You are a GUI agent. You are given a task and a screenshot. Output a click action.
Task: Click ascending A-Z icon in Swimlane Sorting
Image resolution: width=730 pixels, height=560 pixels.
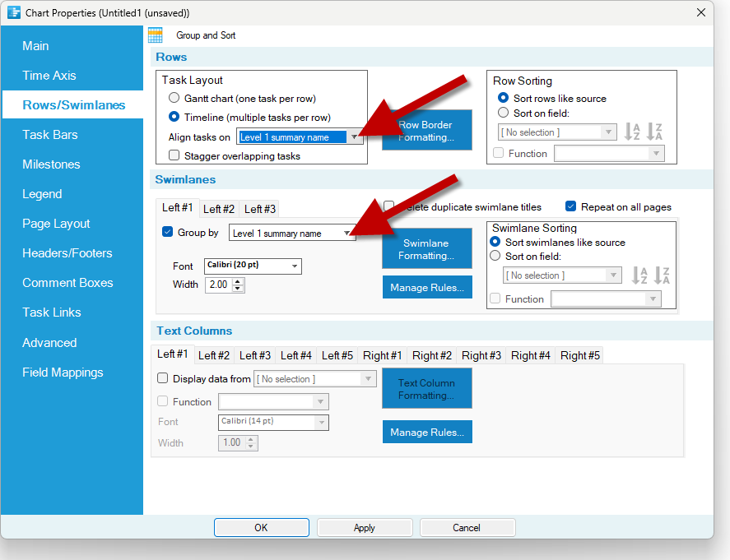tap(639, 275)
